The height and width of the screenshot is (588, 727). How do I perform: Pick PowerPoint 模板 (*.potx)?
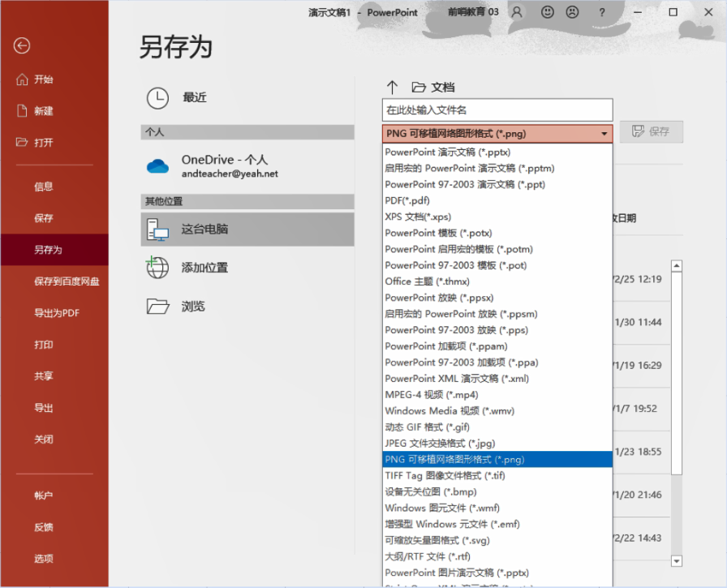[497, 233]
